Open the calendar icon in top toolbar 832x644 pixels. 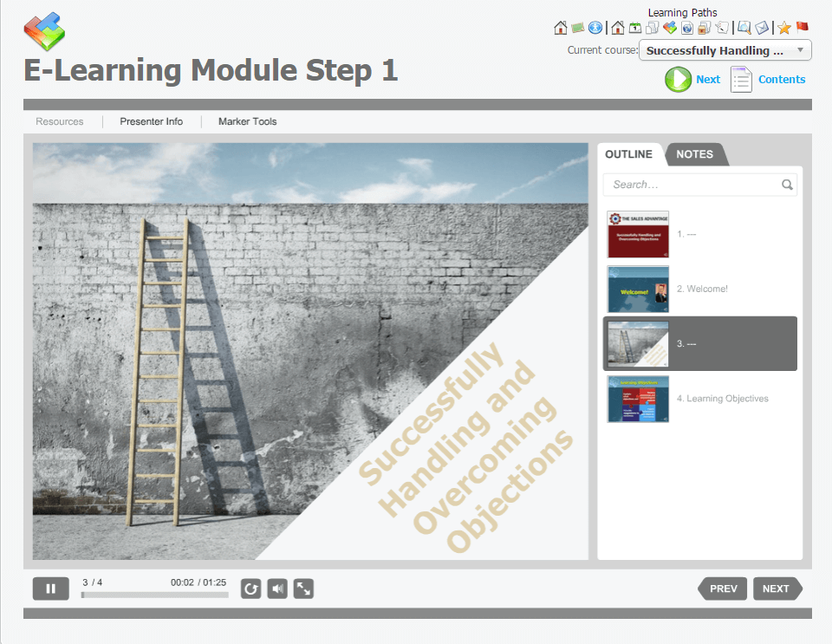click(635, 28)
